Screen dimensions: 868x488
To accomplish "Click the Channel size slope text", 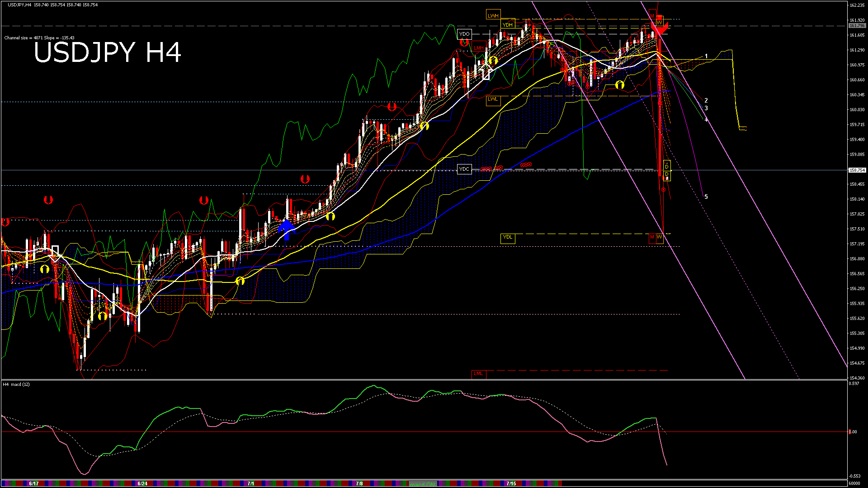I will tap(39, 38).
